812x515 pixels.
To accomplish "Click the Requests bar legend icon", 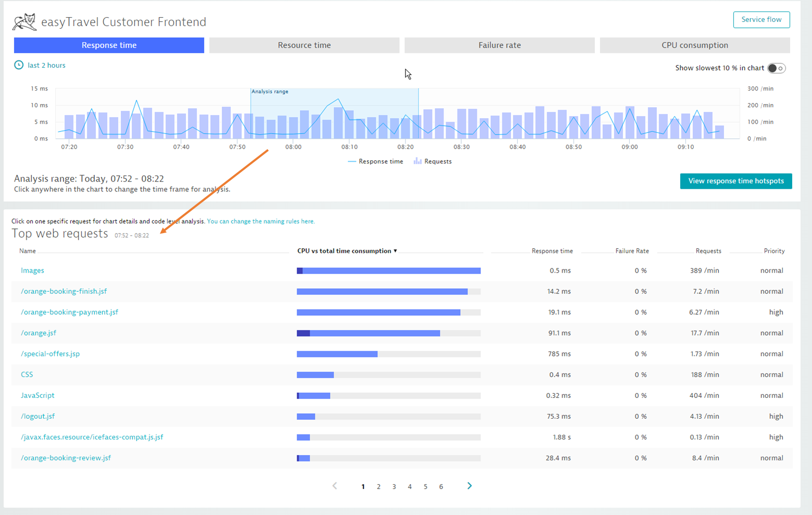I will 417,161.
